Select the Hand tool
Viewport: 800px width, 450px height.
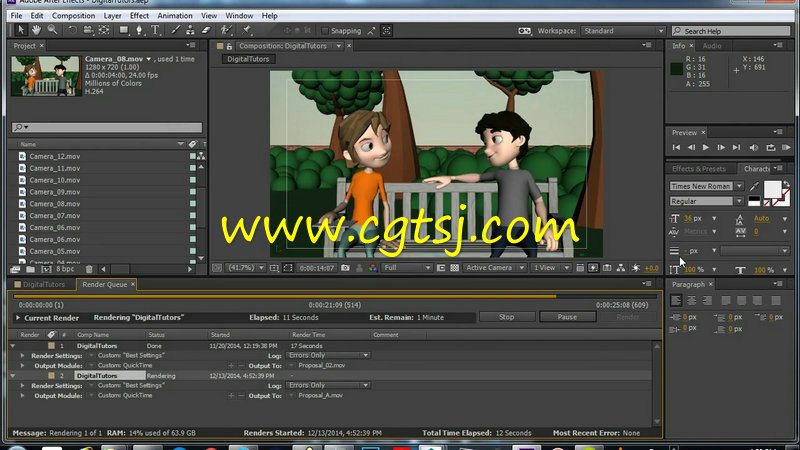click(36, 31)
